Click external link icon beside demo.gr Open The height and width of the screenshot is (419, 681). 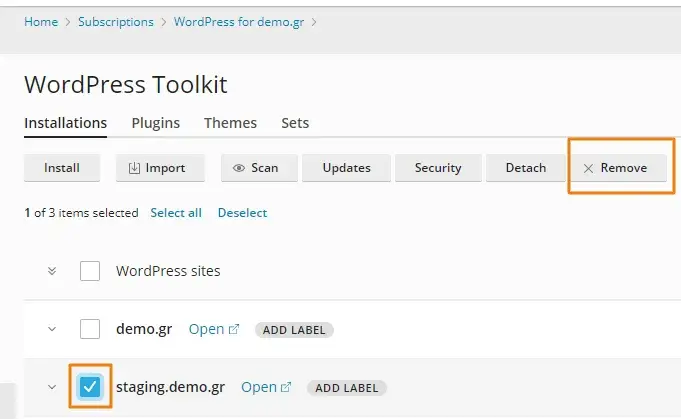click(234, 329)
